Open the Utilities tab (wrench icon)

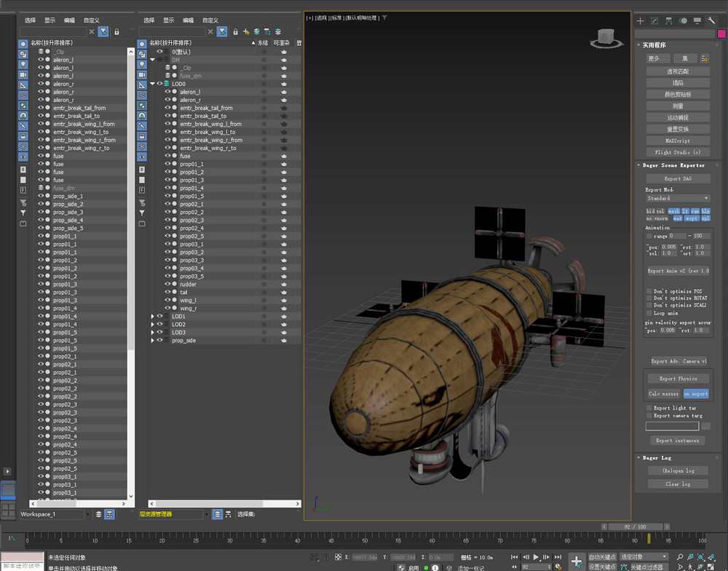[x=711, y=21]
